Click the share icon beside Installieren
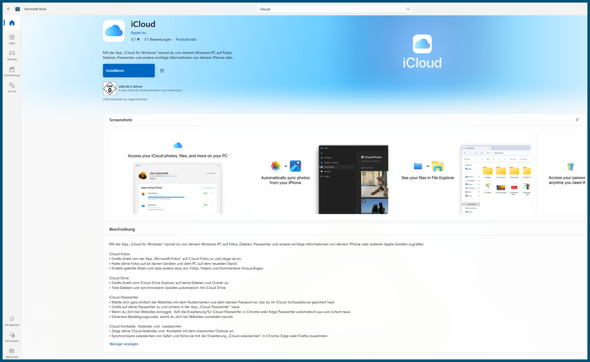The height and width of the screenshot is (362, 590). pyautogui.click(x=162, y=71)
